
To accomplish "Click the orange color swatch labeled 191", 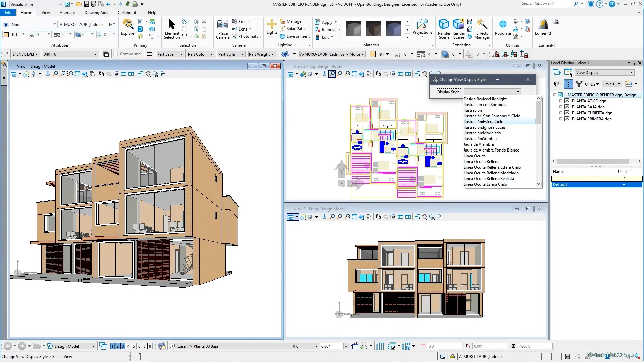I will click(x=6, y=34).
